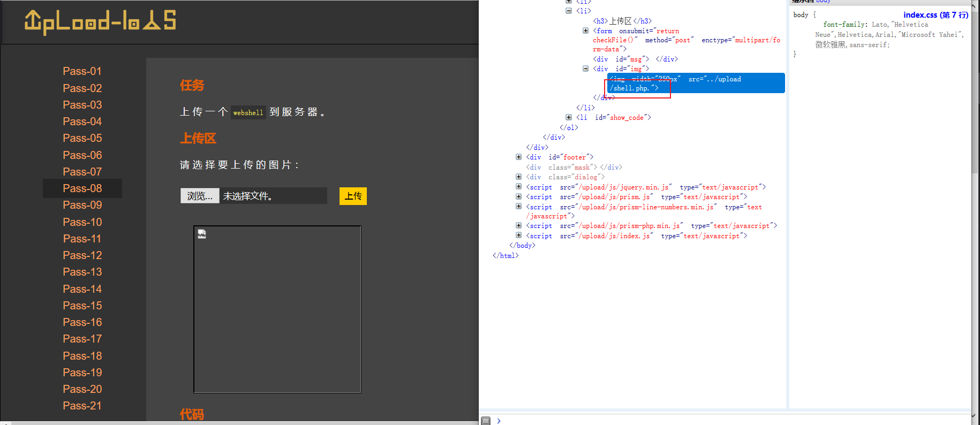Open Pass-05 level
Image resolution: width=980 pixels, height=425 pixels.
click(x=82, y=138)
